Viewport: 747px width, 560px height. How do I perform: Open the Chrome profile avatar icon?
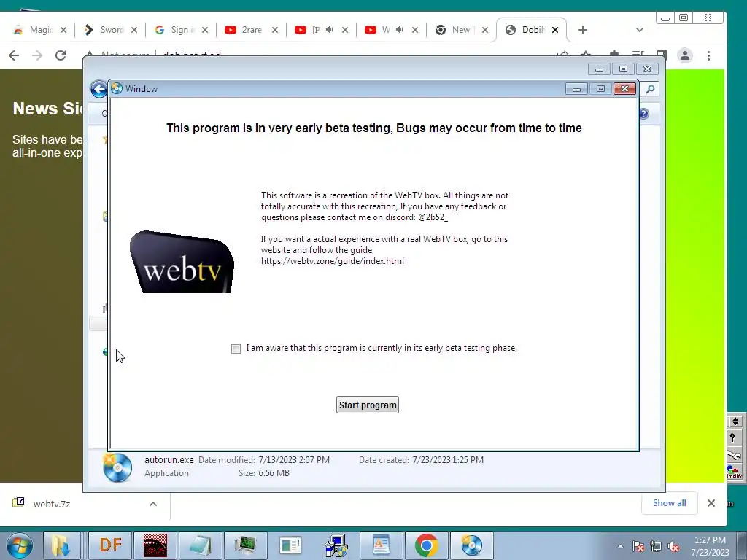click(x=684, y=55)
